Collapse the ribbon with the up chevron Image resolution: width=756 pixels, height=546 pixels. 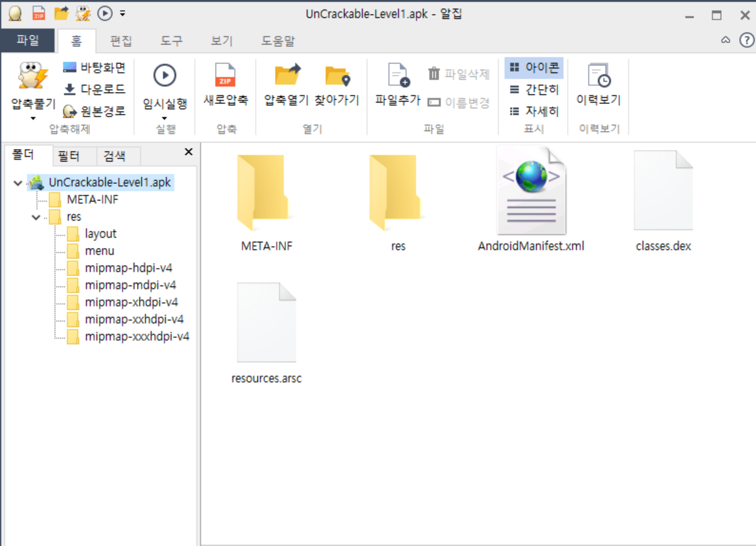[726, 40]
